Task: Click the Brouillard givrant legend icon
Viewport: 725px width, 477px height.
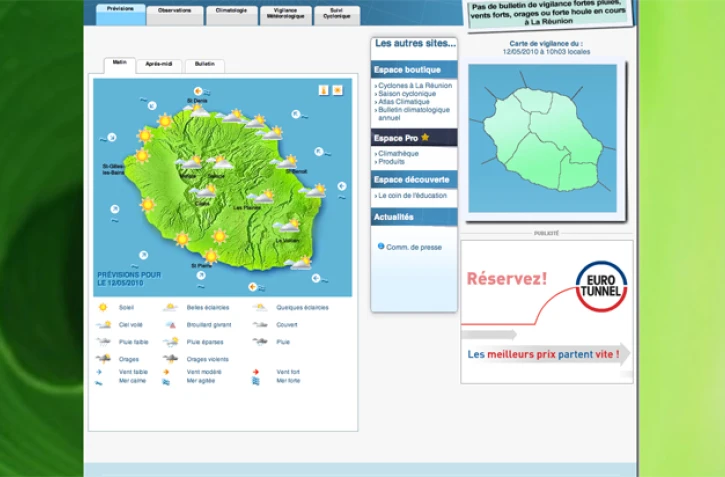Action: click(171, 325)
